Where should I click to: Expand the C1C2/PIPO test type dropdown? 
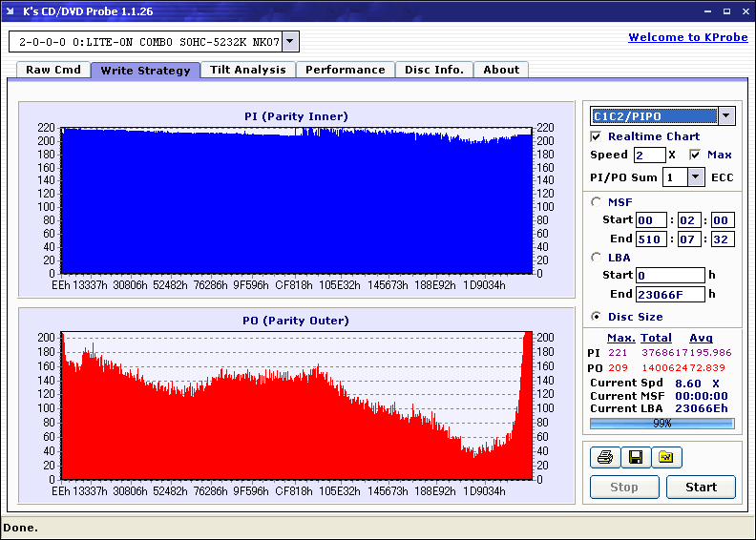click(726, 116)
